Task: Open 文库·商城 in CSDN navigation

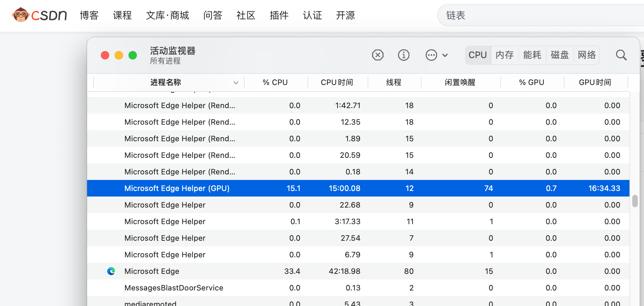Action: (x=168, y=15)
